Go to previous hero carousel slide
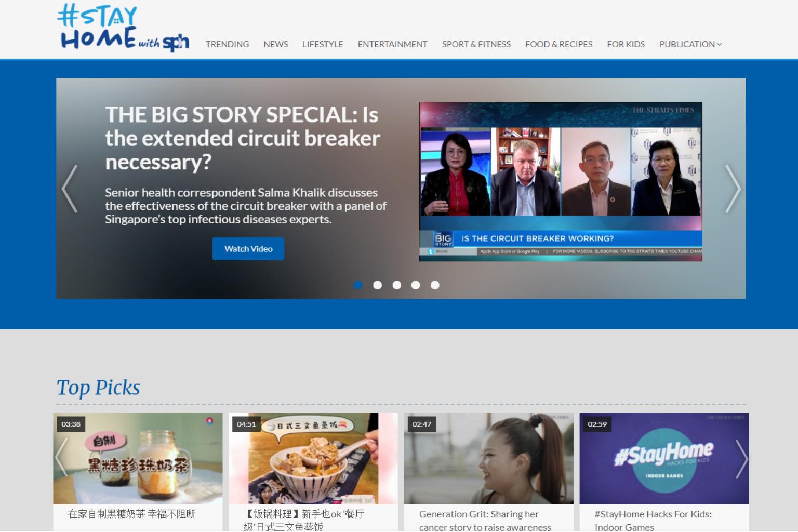 (x=70, y=189)
